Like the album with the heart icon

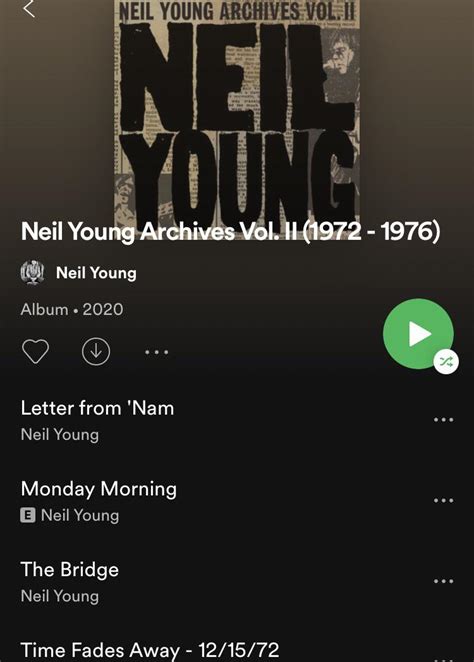point(35,351)
